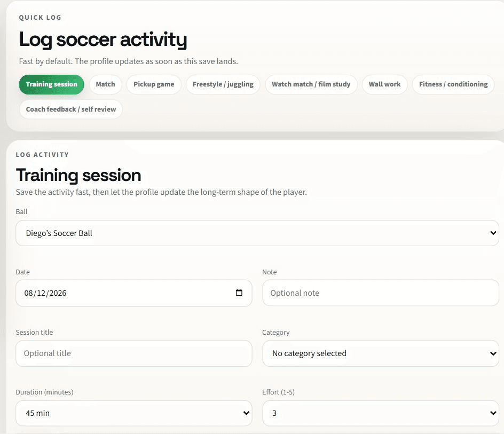
Task: Open the calendar picker icon
Action: 239,293
